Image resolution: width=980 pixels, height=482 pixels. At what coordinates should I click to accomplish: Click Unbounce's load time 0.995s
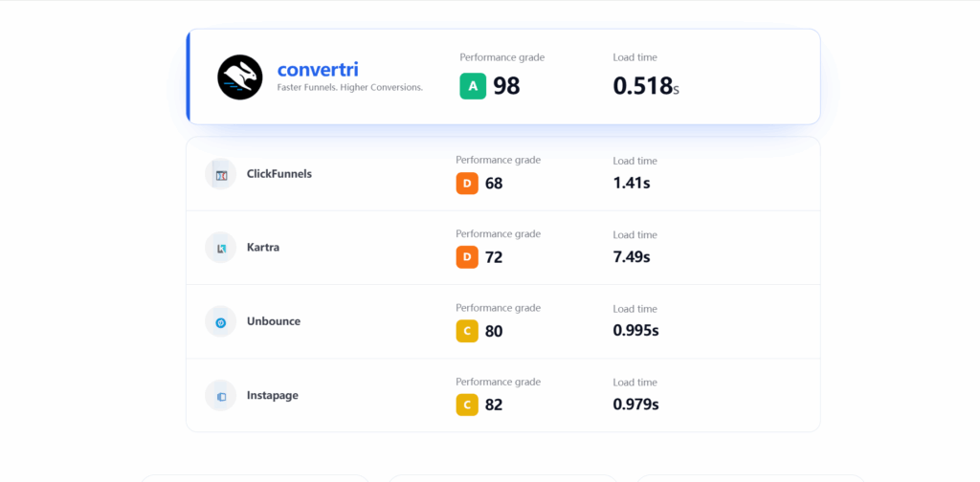tap(635, 330)
